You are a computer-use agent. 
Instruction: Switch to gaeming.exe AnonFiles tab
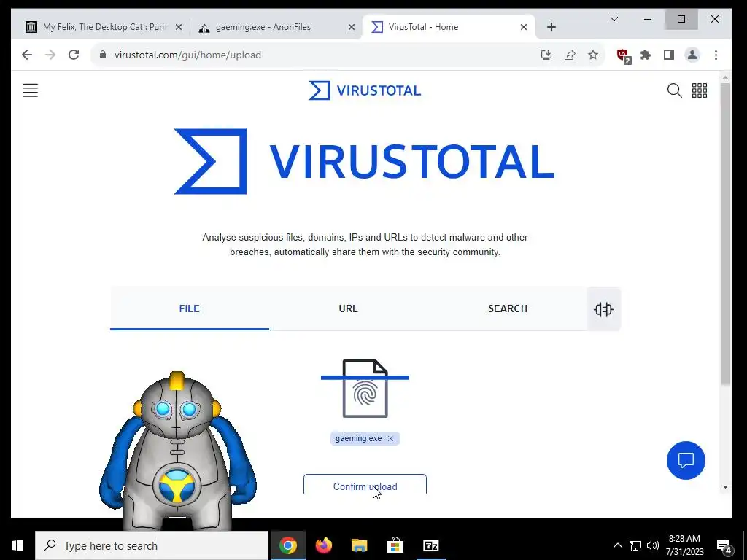point(276,27)
